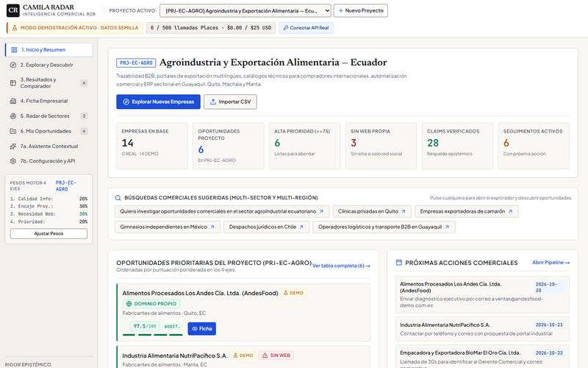Select Gimnasios independientes en México suggestion
588x368 pixels.
[x=168, y=227]
